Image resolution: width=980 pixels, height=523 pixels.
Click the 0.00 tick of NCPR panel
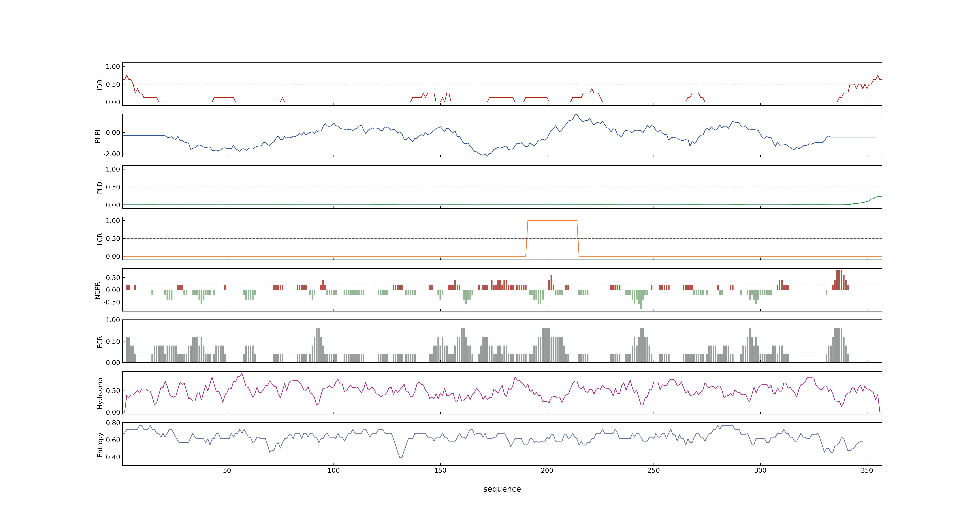113,290
